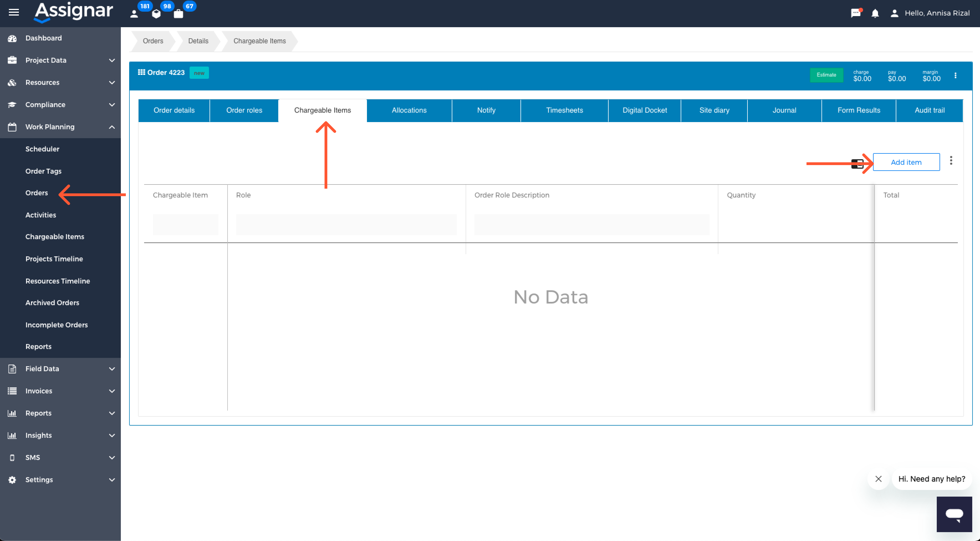Viewport: 980px width, 541px height.
Task: Collapse the Work Planning section
Action: (x=111, y=127)
